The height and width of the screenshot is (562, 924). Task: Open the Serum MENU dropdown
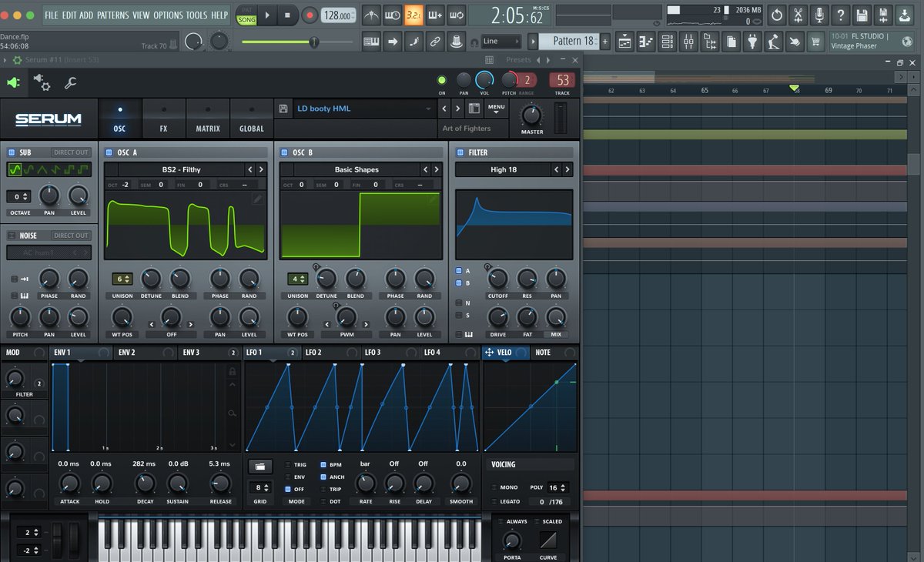496,109
